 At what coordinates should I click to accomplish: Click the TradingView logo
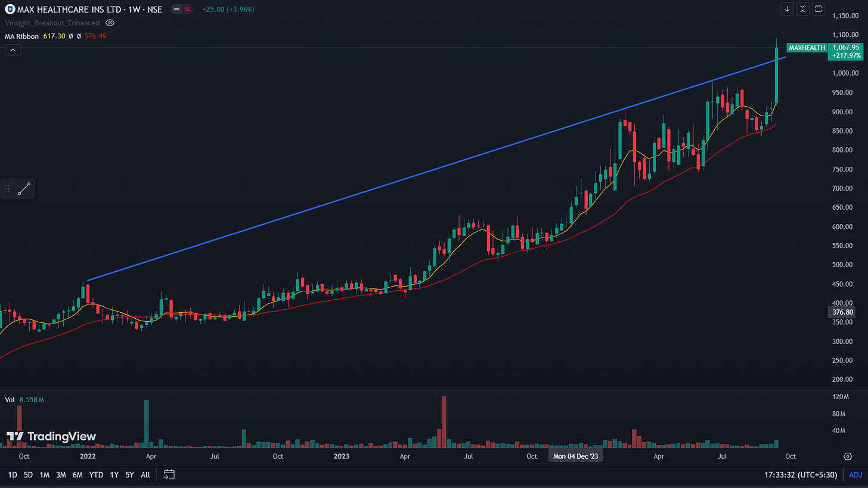[x=51, y=437]
